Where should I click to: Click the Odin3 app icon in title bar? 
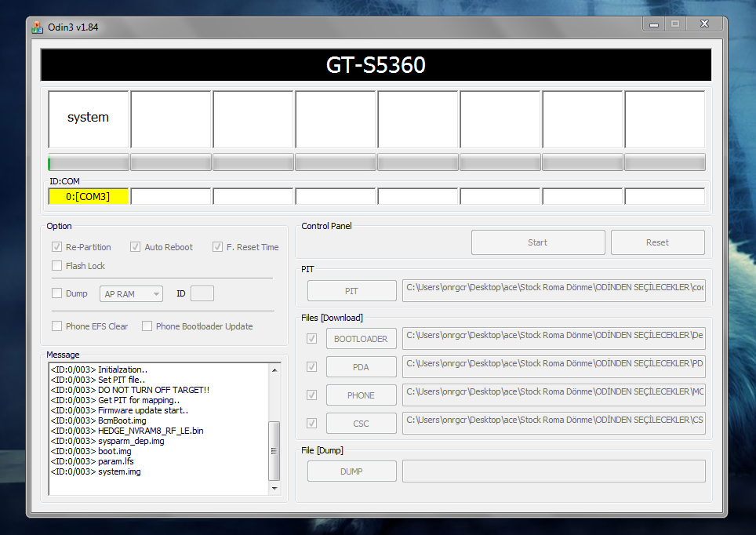[x=37, y=27]
